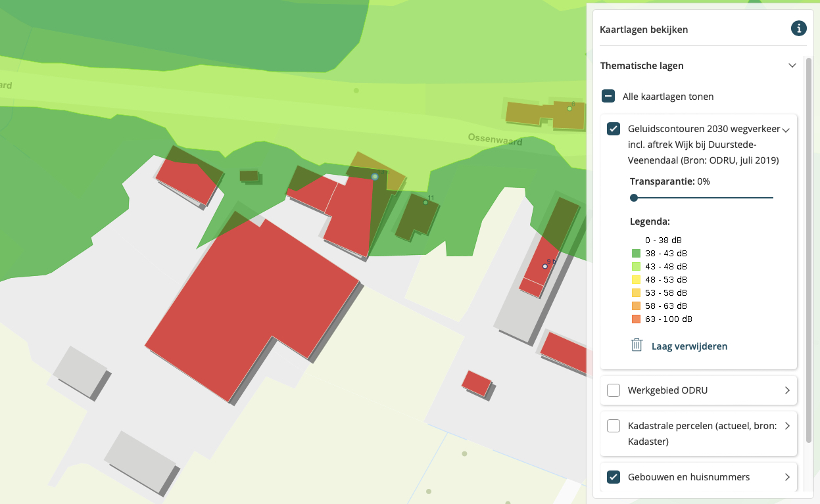Click the Ossenwaard street label on the map
The height and width of the screenshot is (504, 820).
495,139
